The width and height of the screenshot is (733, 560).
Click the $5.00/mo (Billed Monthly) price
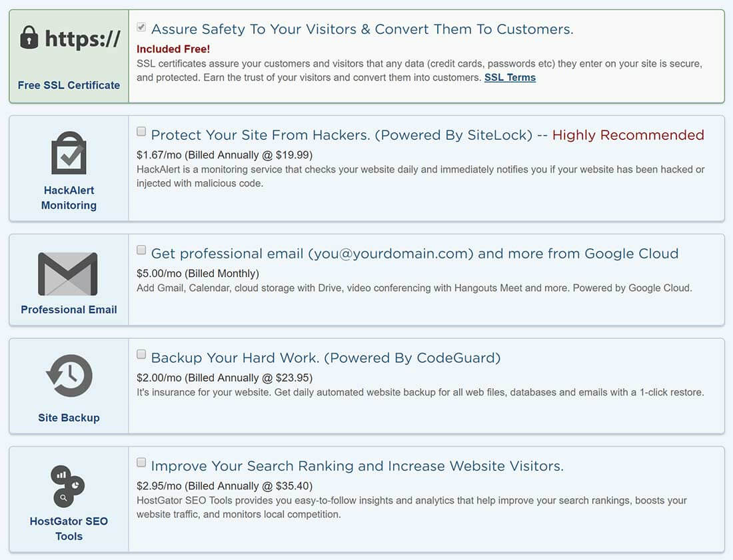198,274
